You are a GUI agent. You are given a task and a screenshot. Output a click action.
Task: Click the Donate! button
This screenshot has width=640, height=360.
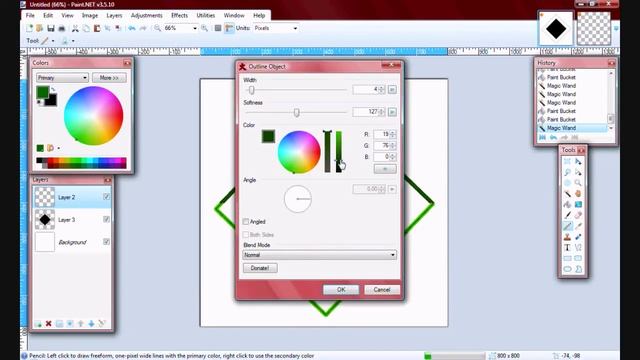click(x=260, y=268)
